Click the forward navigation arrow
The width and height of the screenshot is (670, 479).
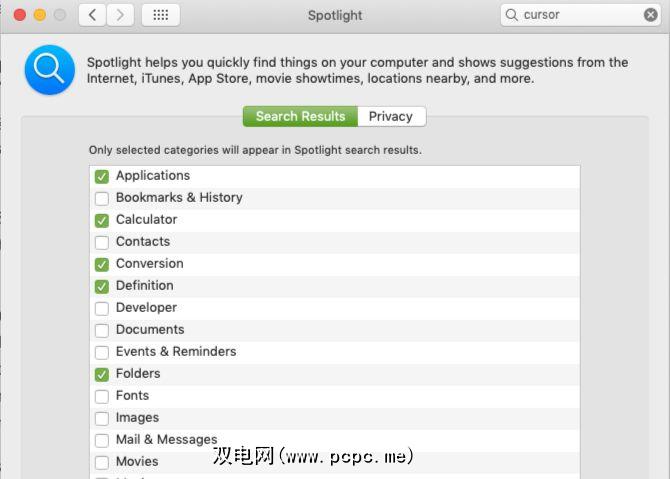pyautogui.click(x=121, y=15)
